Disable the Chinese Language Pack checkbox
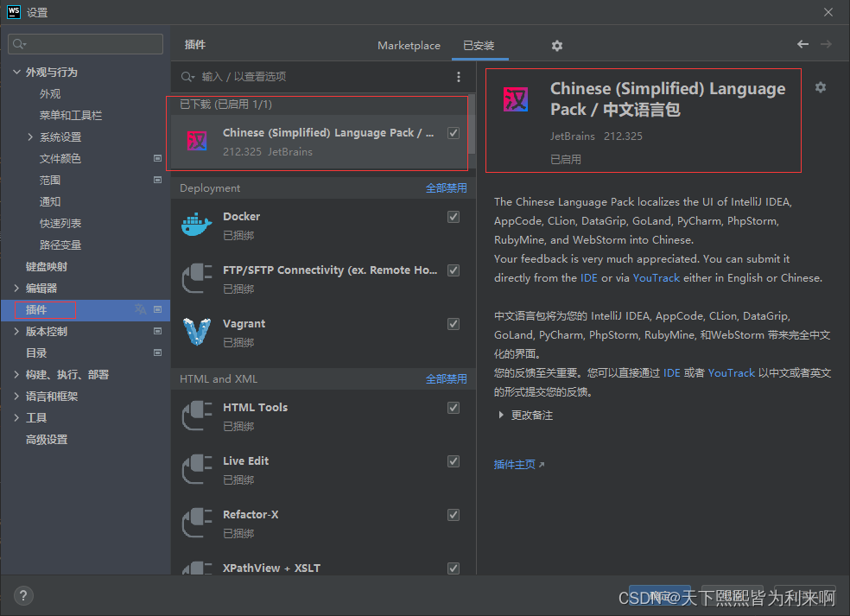Viewport: 850px width, 616px height. coord(454,133)
